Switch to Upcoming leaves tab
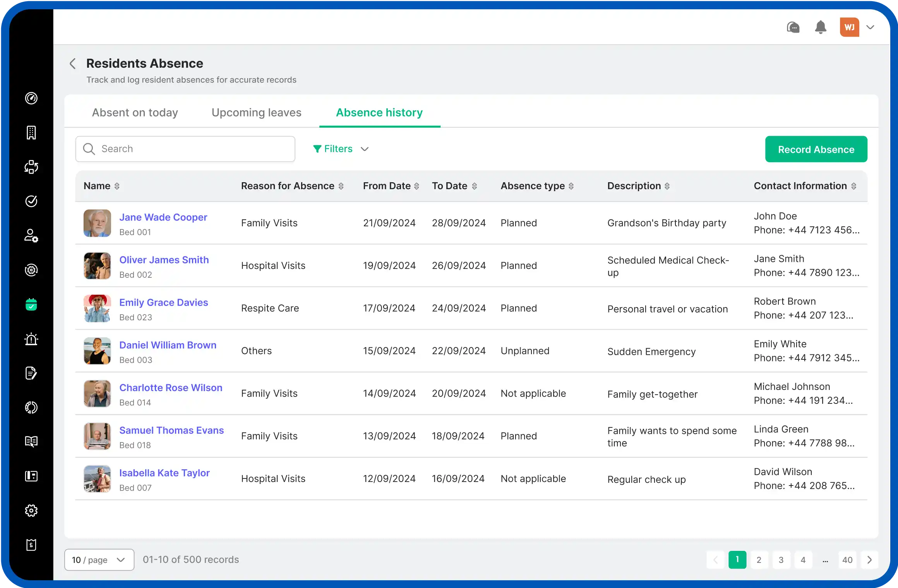 pos(257,113)
